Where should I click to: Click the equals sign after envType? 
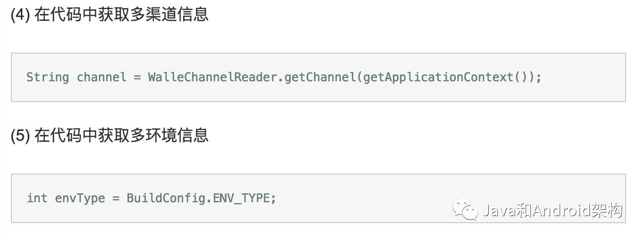pos(116,198)
